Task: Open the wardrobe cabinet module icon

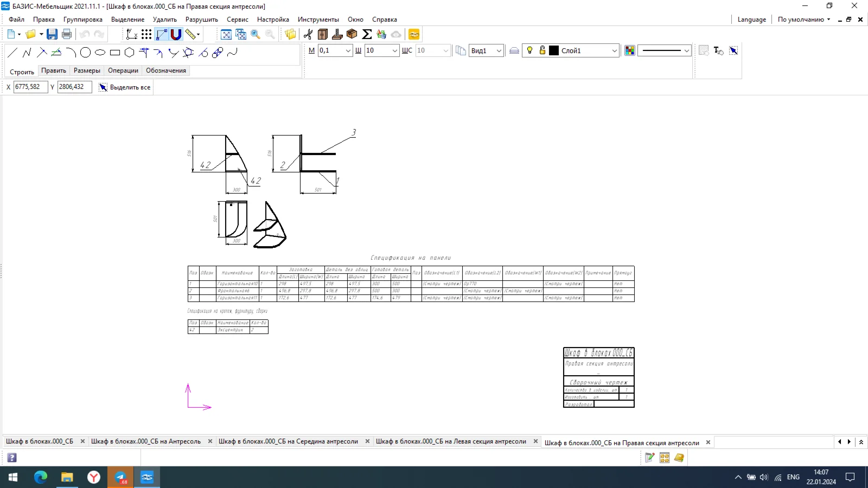Action: 323,34
